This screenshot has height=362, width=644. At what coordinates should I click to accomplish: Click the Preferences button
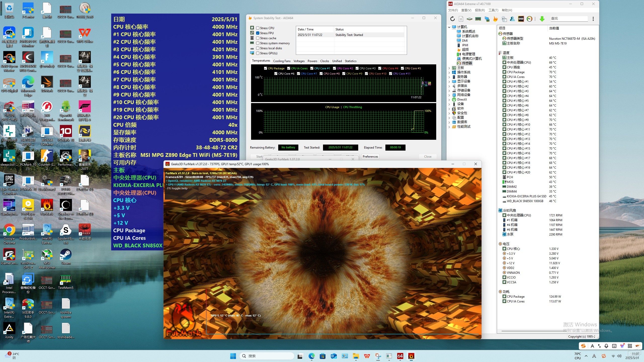tap(370, 157)
